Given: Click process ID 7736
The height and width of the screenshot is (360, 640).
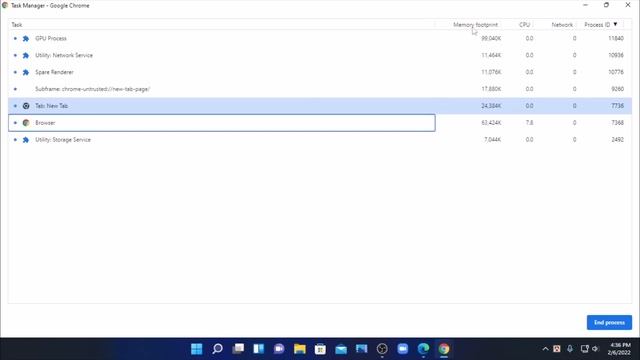Looking at the screenshot, I should (x=618, y=106).
